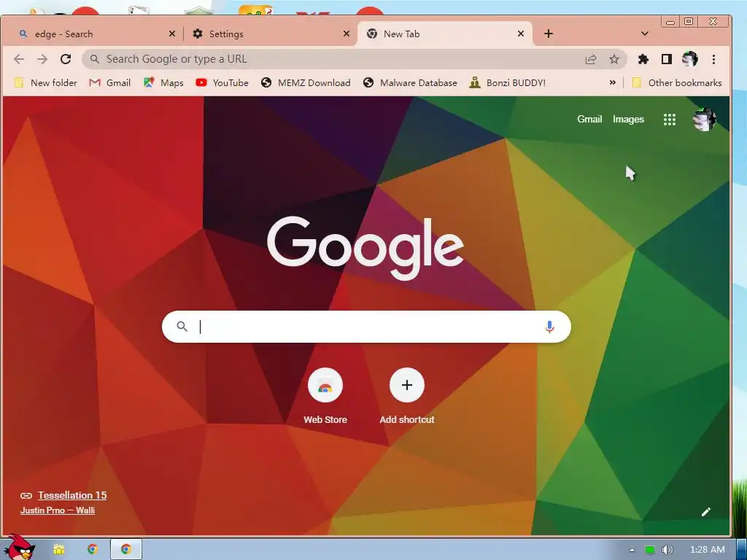
Task: Open the New folder bookmark folder
Action: click(x=45, y=83)
